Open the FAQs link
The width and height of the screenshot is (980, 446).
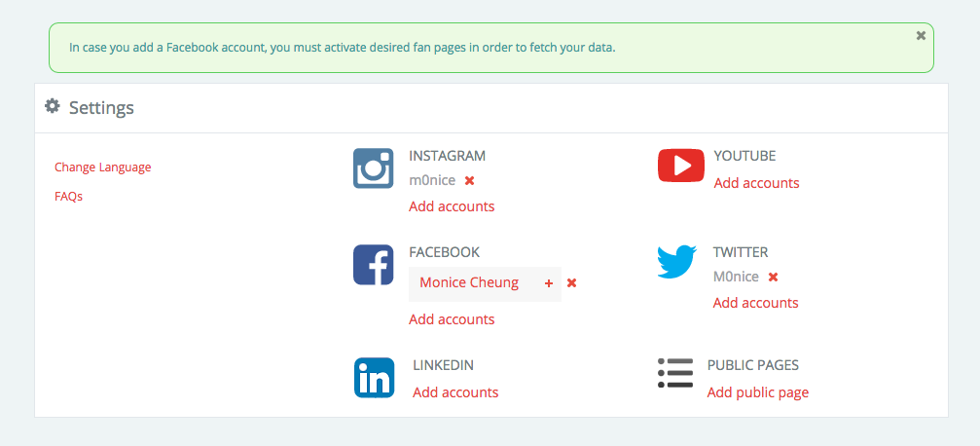(69, 196)
